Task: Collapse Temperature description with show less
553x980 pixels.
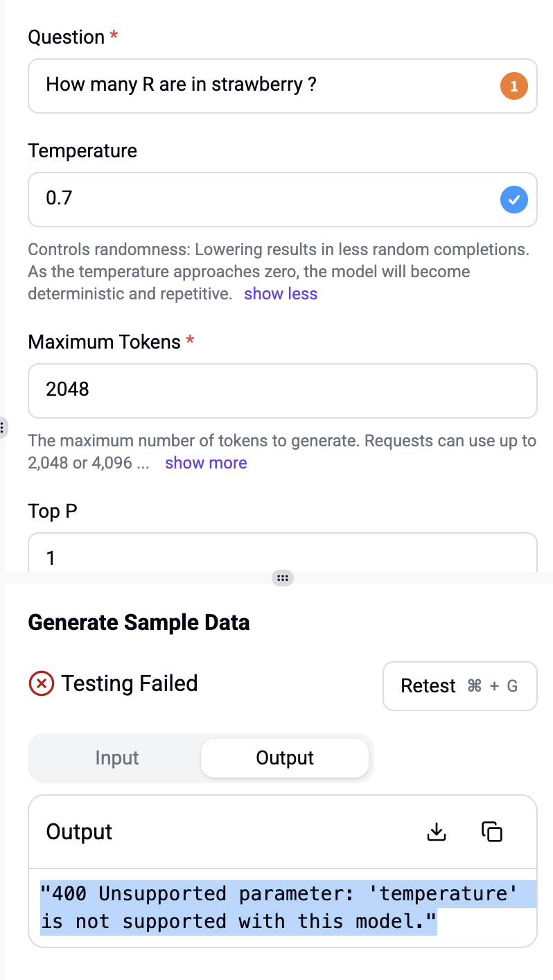Action: [x=281, y=294]
